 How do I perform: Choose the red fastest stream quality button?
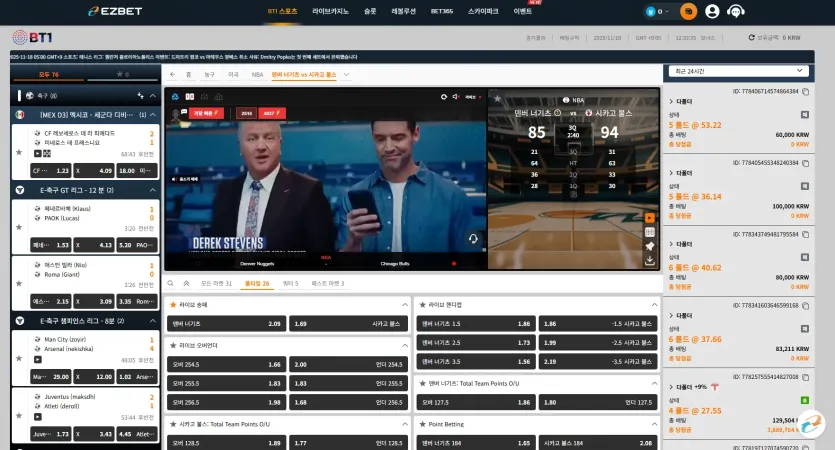(206, 113)
